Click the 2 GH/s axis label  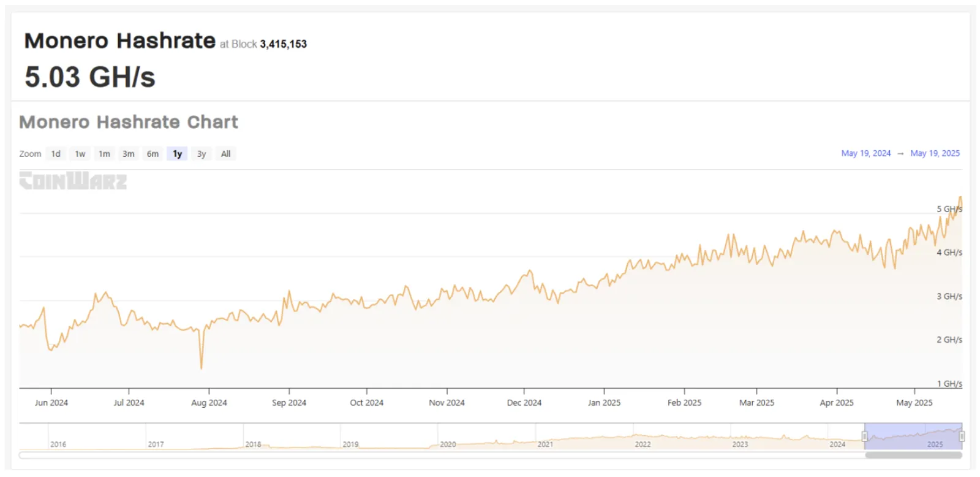949,340
